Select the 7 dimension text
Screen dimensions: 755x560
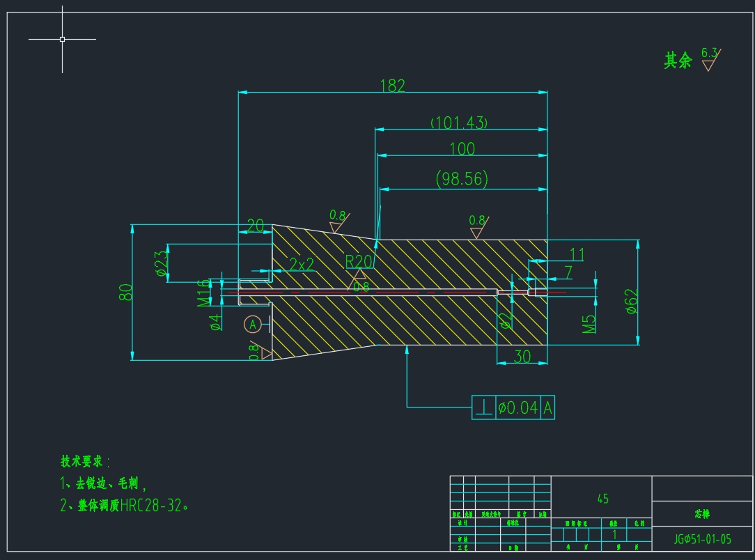pyautogui.click(x=568, y=272)
